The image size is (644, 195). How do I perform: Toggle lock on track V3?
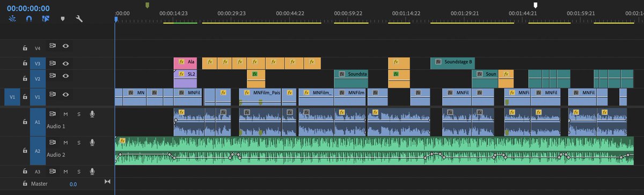click(x=25, y=63)
